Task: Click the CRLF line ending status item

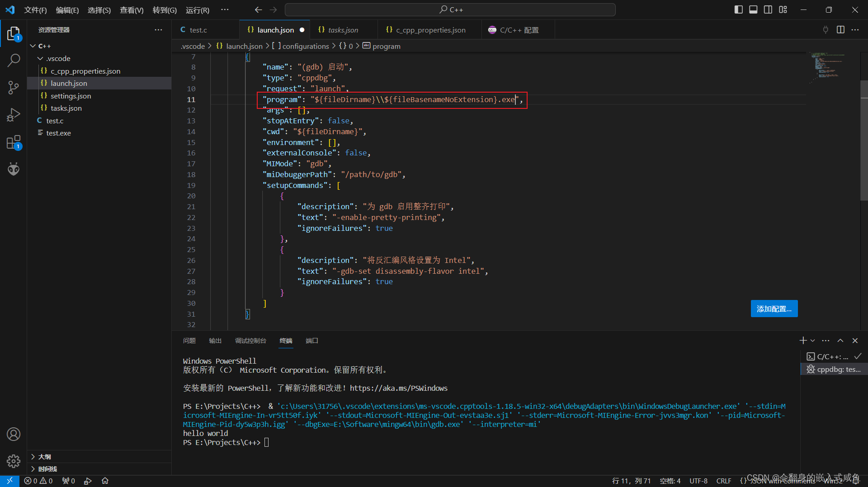Action: (723, 481)
